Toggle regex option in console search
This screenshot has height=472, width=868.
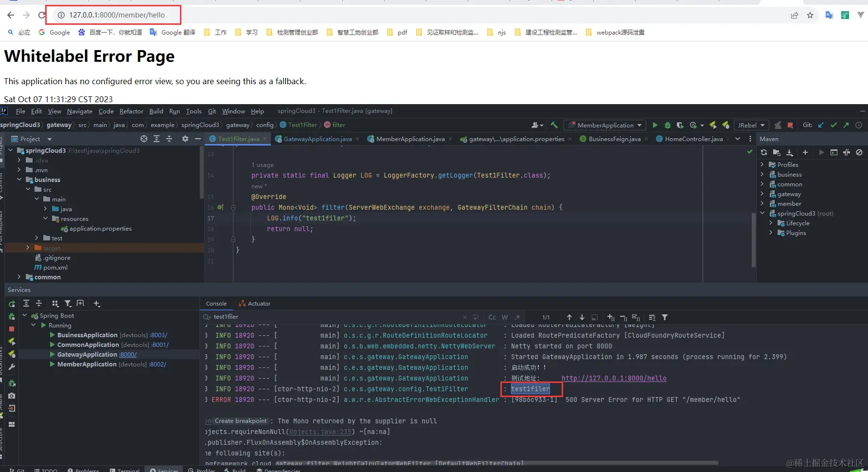tap(517, 317)
